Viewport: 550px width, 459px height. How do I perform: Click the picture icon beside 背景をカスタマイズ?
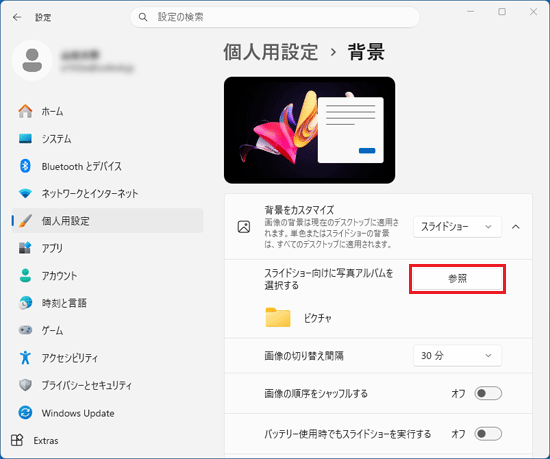click(244, 227)
